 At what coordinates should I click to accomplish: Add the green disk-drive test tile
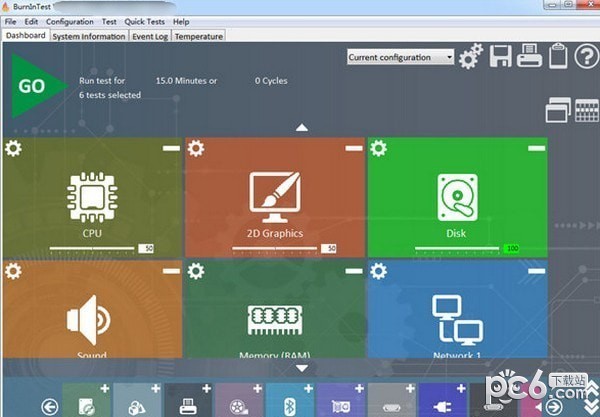pos(86,400)
